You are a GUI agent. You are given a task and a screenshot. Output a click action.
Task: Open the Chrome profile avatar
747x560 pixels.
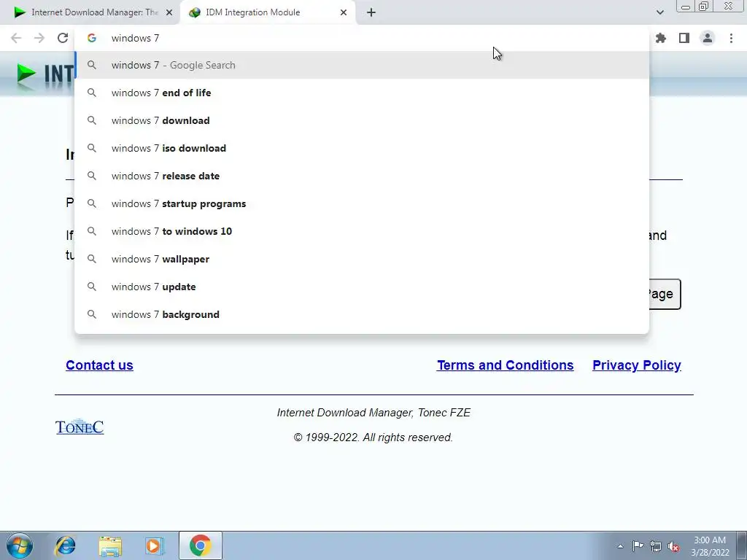pos(708,38)
